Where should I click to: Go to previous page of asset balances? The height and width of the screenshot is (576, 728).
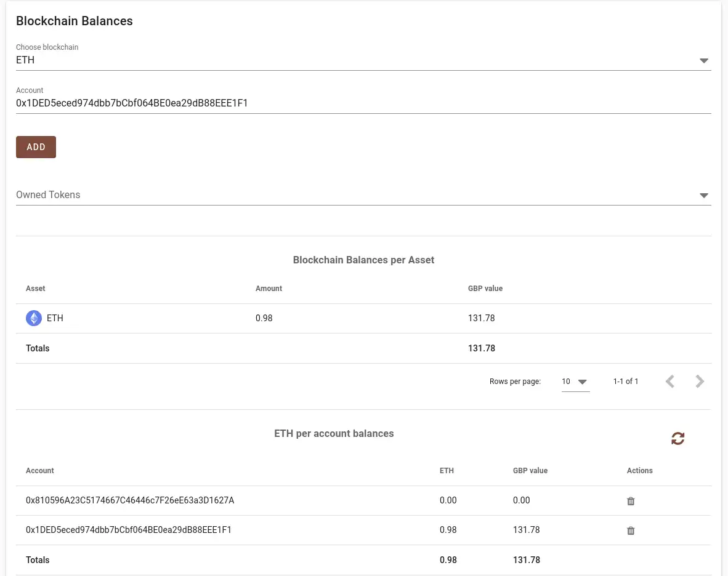(670, 382)
